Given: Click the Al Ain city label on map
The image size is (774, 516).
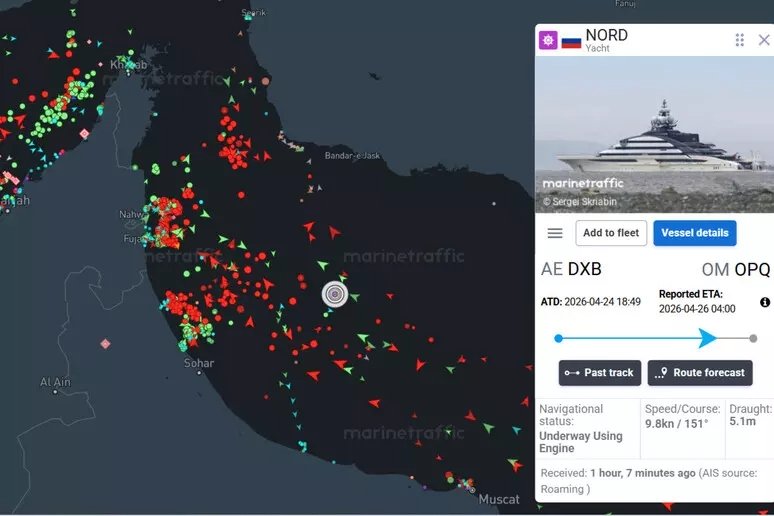Looking at the screenshot, I should pyautogui.click(x=55, y=382).
